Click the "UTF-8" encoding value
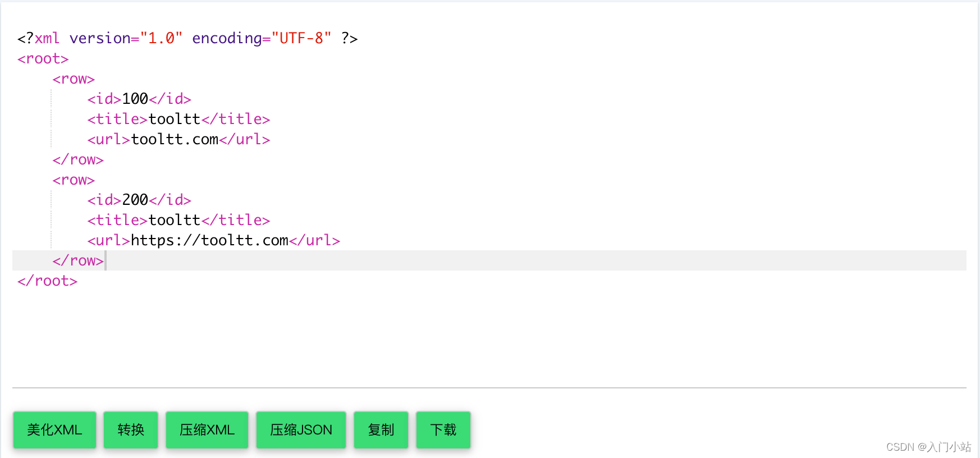This screenshot has width=980, height=458. (x=301, y=38)
